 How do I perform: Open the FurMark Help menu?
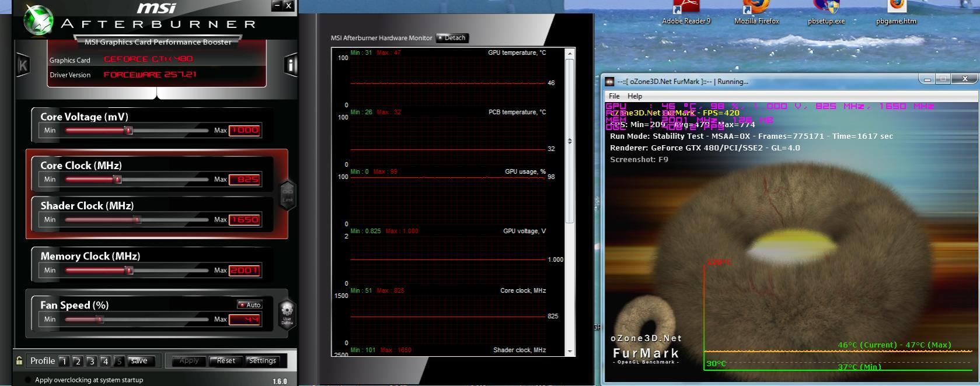[x=634, y=96]
